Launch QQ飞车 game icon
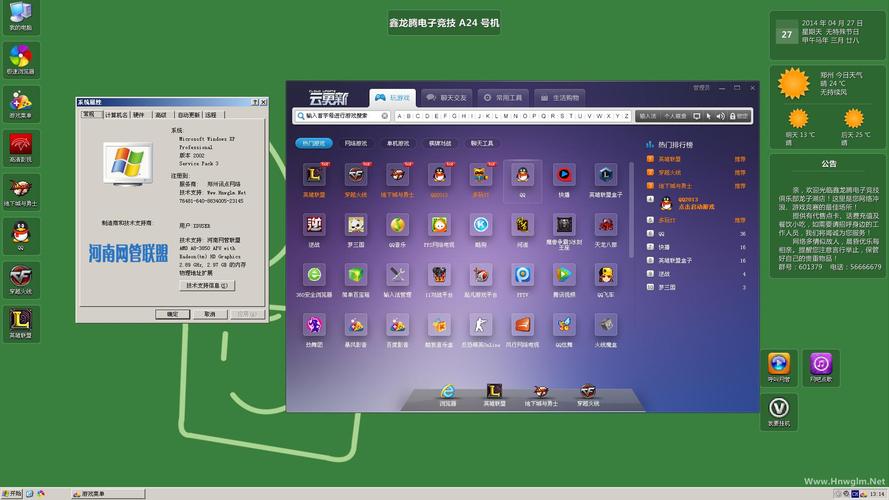 606,276
